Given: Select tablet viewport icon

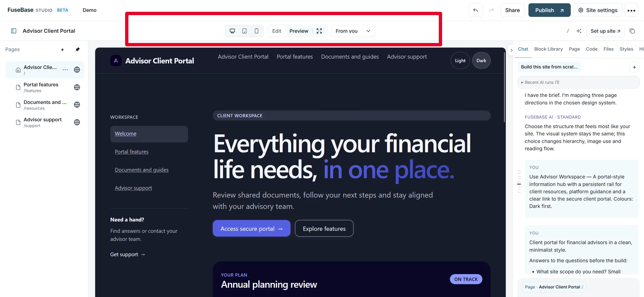Looking at the screenshot, I should (244, 31).
